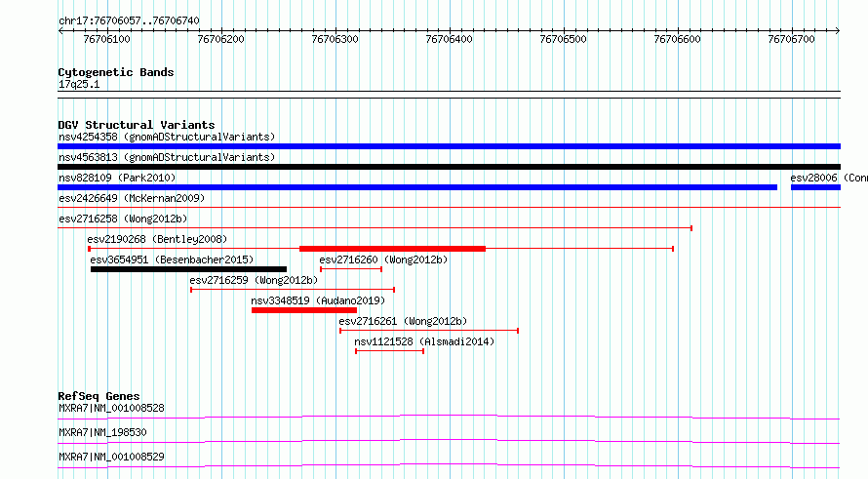Open the esv2716260 (Wong2012b) label
Screen dimensions: 868x479
(x=383, y=259)
